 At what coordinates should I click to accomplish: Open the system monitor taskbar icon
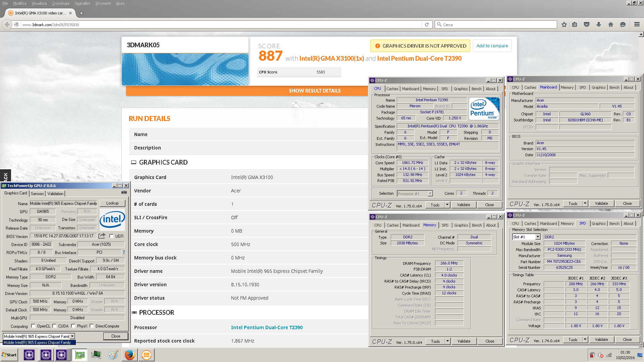[x=96, y=355]
